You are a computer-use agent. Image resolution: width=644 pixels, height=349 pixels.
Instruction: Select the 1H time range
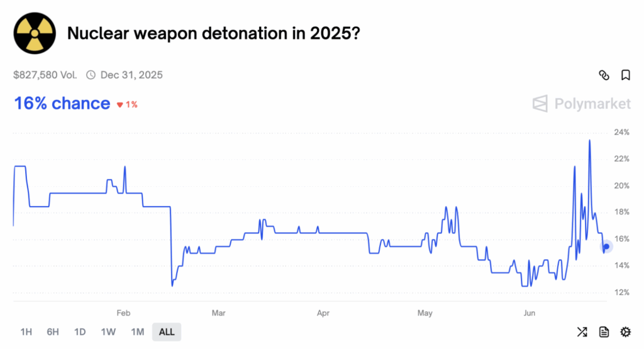26,332
